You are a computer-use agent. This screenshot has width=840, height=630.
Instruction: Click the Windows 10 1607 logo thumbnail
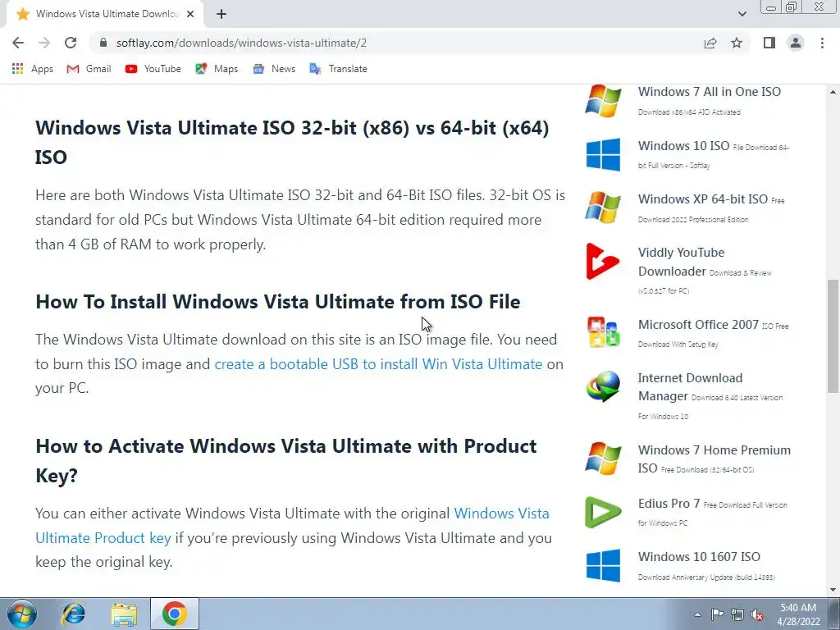[603, 565]
